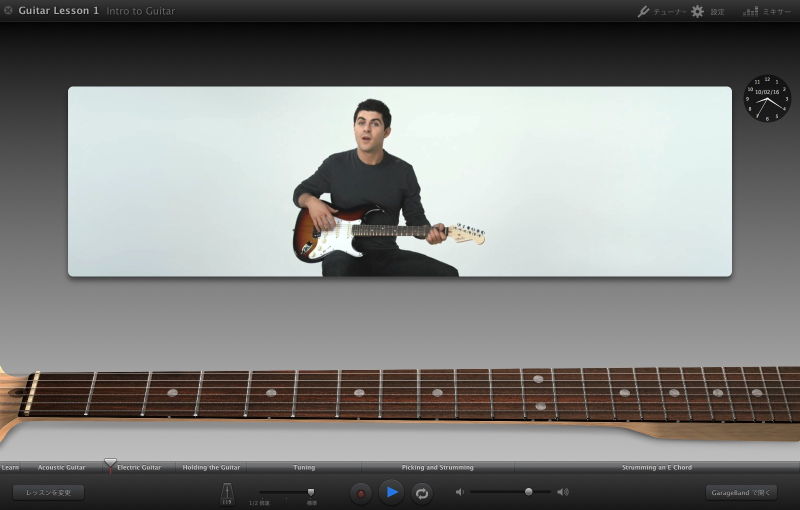Open the settings (設定) gear
The height and width of the screenshot is (510, 800).
tap(707, 11)
